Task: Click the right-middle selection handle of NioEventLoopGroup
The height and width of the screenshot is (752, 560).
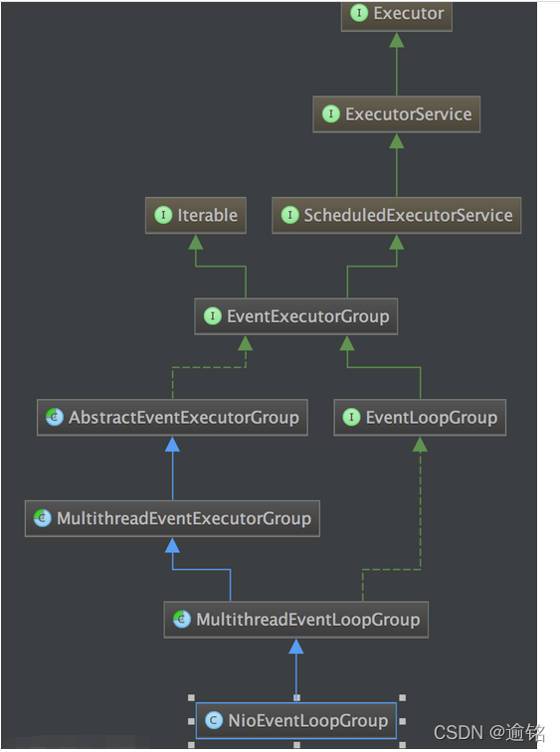Action: click(x=402, y=721)
